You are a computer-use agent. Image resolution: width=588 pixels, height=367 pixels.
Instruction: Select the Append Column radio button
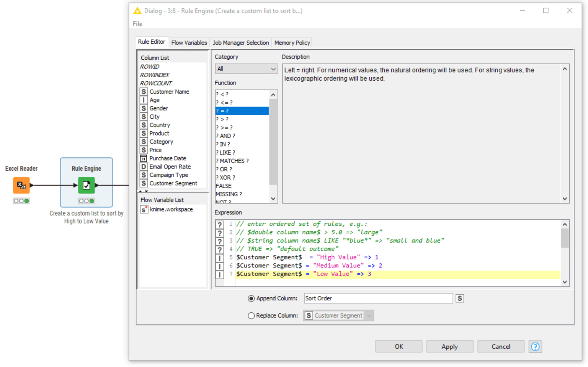click(251, 298)
